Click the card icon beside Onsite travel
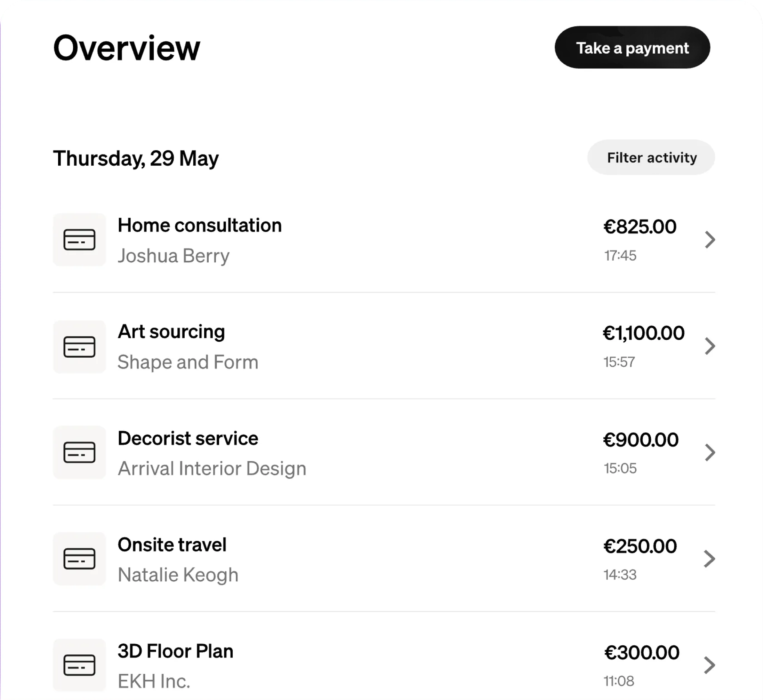The height and width of the screenshot is (700, 763). coord(80,559)
